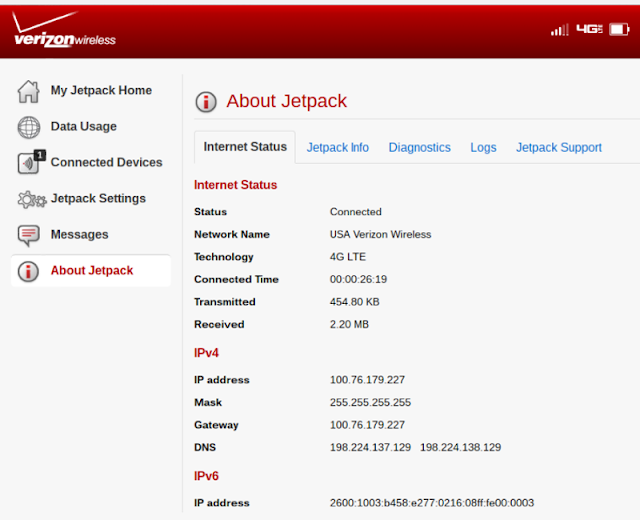This screenshot has width=640, height=520.
Task: Click the mask value 255.255.255.255
Action: 370,402
